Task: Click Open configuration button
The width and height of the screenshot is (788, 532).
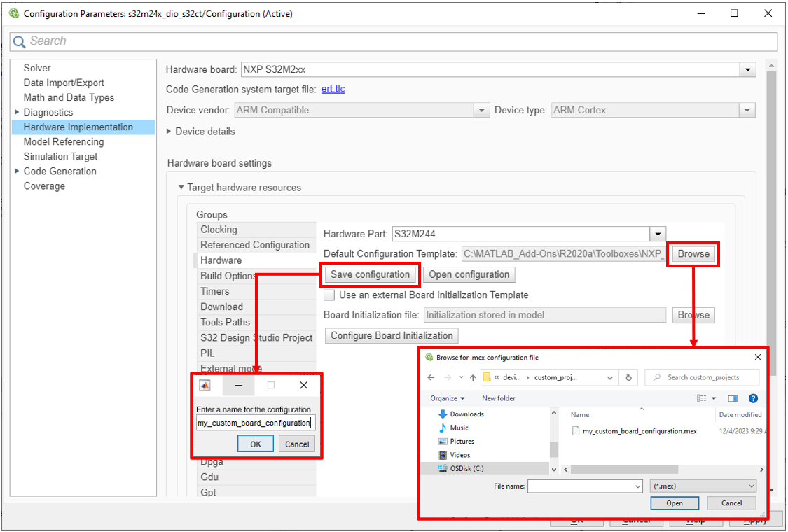Action: 469,274
